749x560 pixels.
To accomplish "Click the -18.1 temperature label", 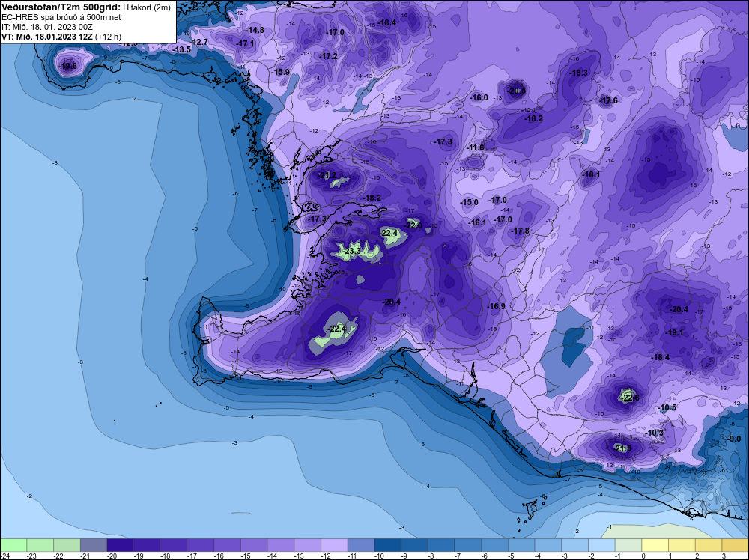I will pos(591,174).
